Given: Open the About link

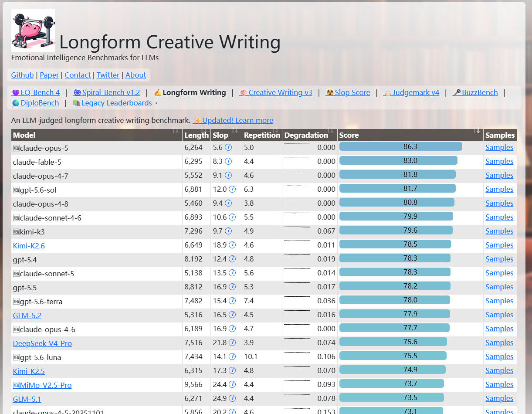Looking at the screenshot, I should (136, 75).
